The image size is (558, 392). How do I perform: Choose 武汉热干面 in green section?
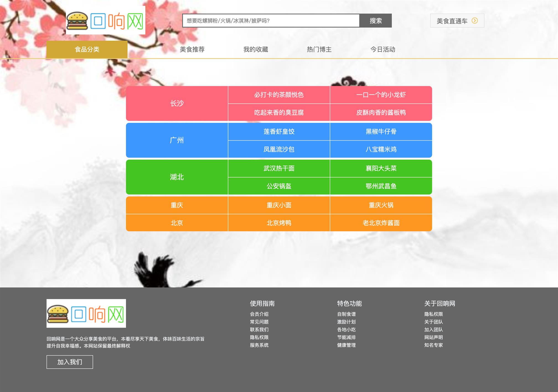[x=279, y=168]
